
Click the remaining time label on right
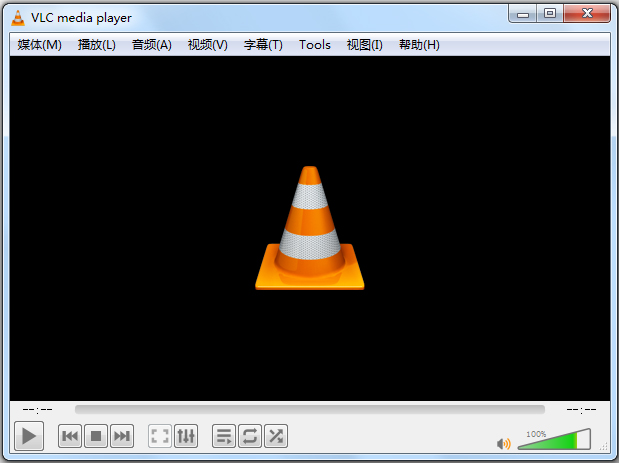[x=580, y=409]
